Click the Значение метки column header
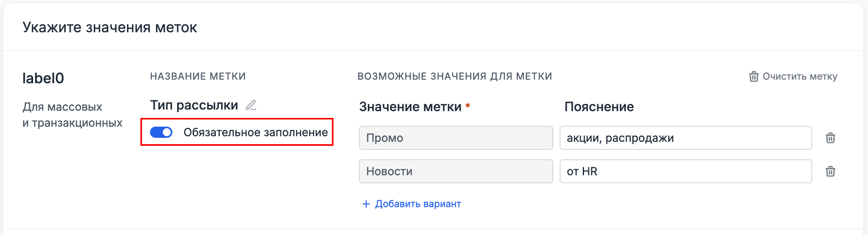The image size is (868, 235). [410, 107]
